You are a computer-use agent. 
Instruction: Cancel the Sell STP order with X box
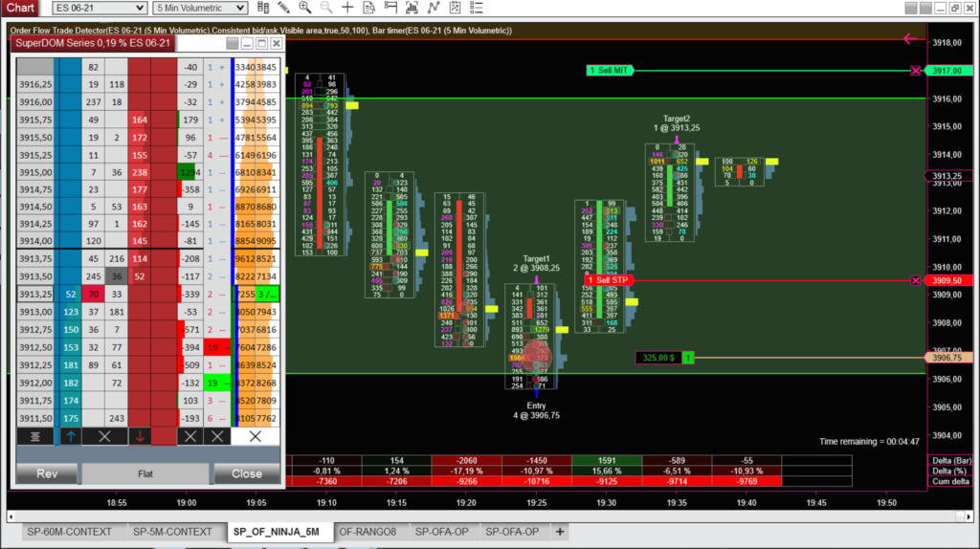[x=916, y=280]
